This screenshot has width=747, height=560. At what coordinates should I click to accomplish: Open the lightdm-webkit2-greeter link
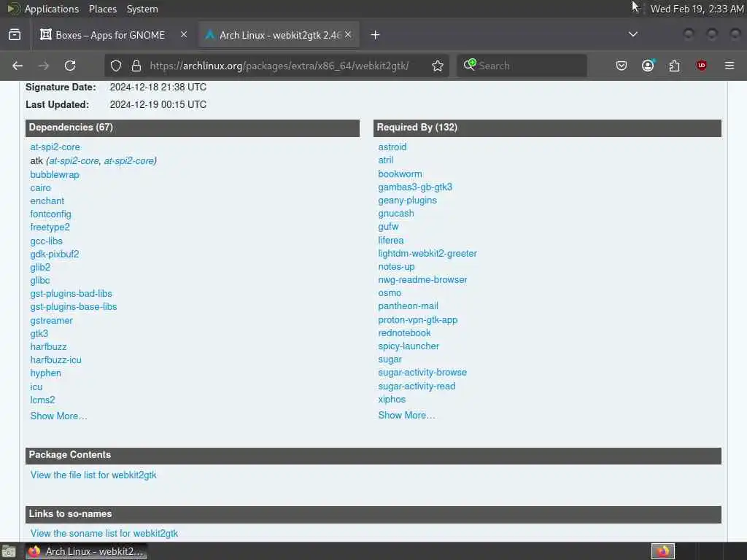pos(427,253)
